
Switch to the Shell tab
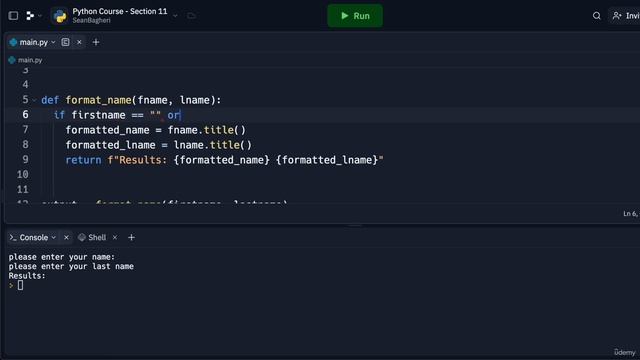93,238
